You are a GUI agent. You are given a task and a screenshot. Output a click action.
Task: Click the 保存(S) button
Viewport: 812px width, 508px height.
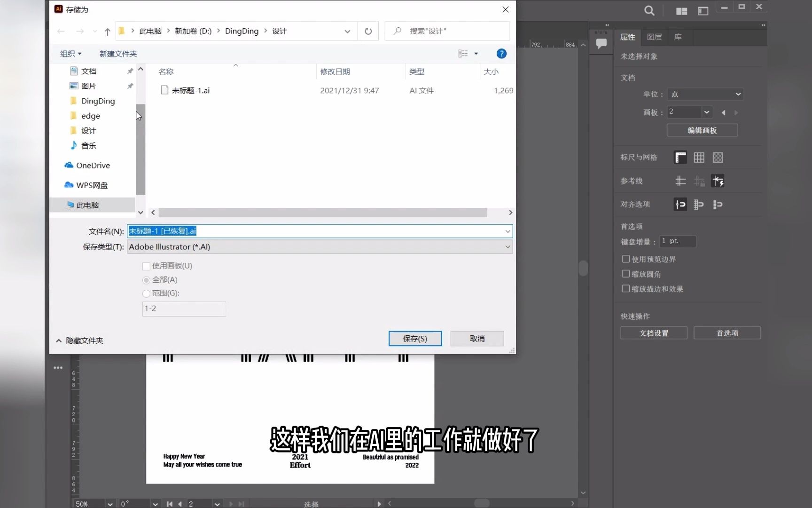tap(415, 338)
